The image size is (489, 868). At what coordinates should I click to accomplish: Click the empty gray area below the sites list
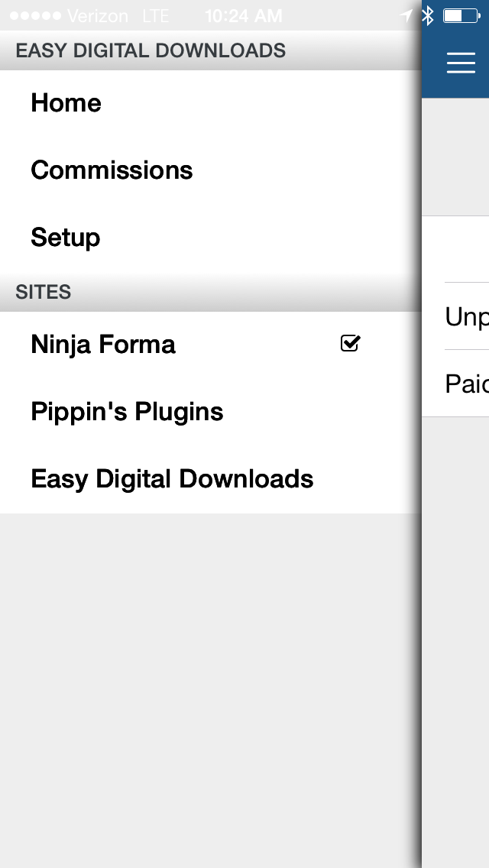[210, 688]
